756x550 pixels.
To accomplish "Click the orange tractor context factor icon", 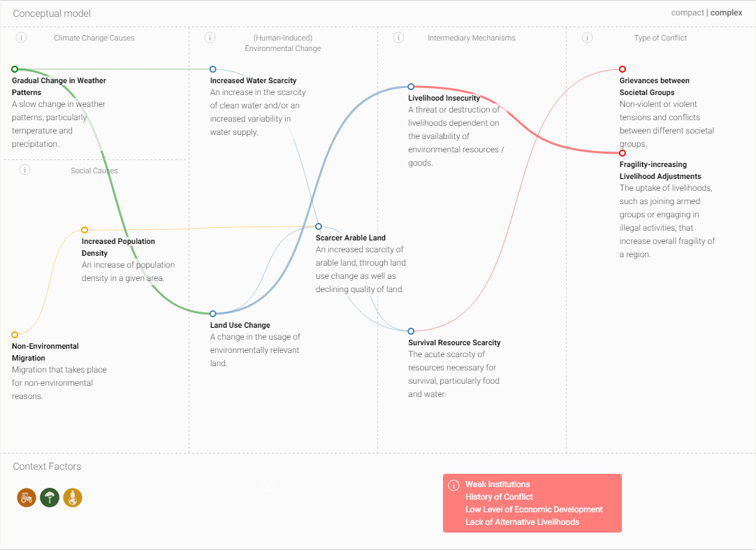I will click(27, 498).
